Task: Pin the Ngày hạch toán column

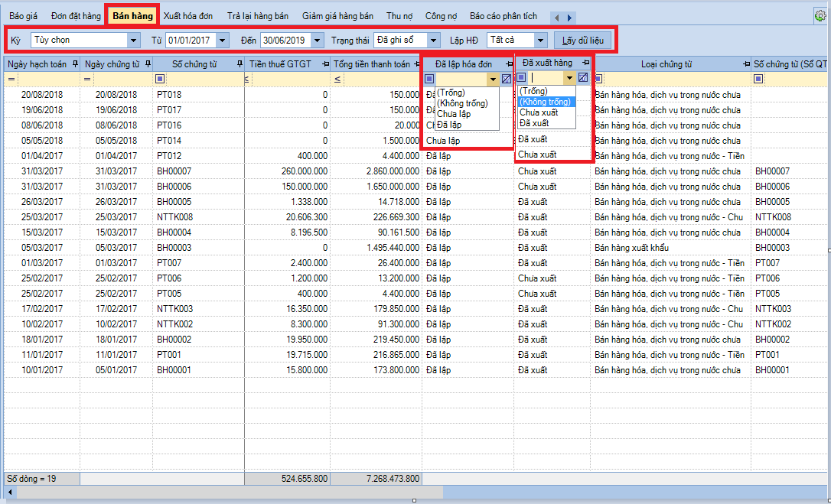Action: [x=75, y=64]
